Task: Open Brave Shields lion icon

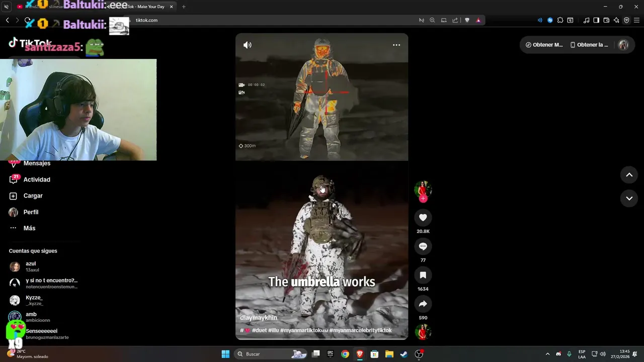Action: click(467, 20)
